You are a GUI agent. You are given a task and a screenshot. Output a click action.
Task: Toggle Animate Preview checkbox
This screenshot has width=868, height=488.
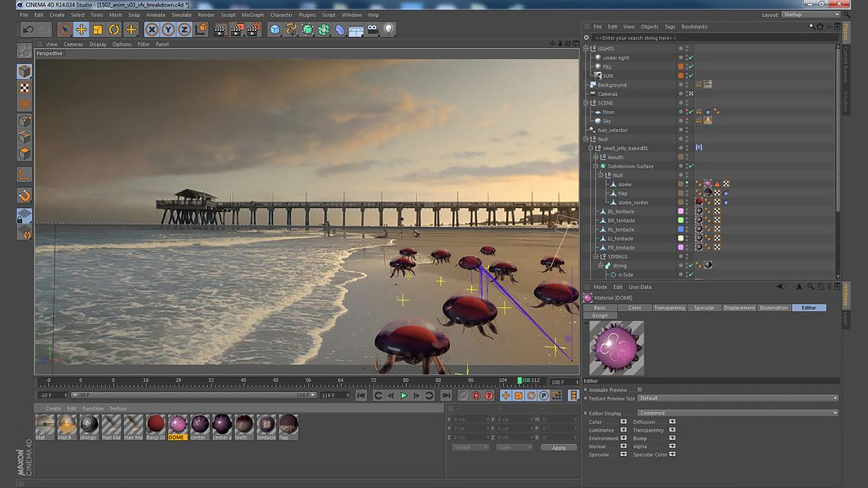click(640, 390)
